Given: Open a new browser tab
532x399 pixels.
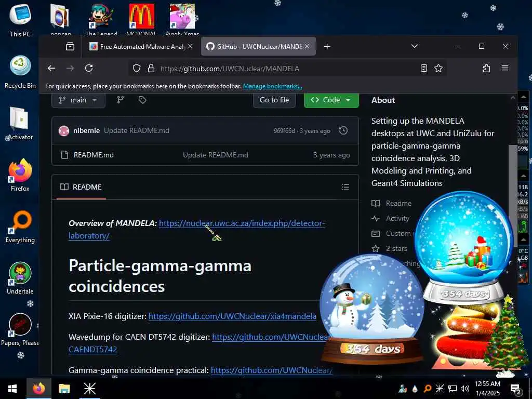Looking at the screenshot, I should 327,46.
